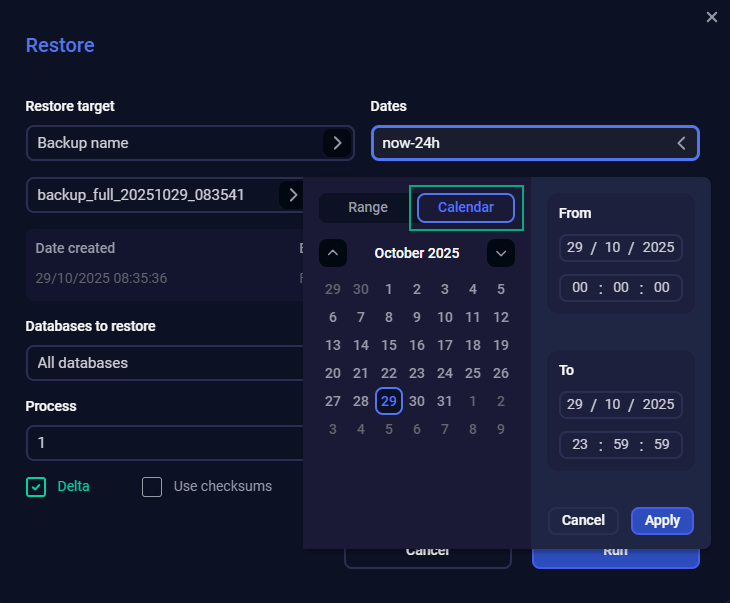Screen dimensions: 730x603
Task: Click the From date input field
Action: pyautogui.click(x=620, y=247)
